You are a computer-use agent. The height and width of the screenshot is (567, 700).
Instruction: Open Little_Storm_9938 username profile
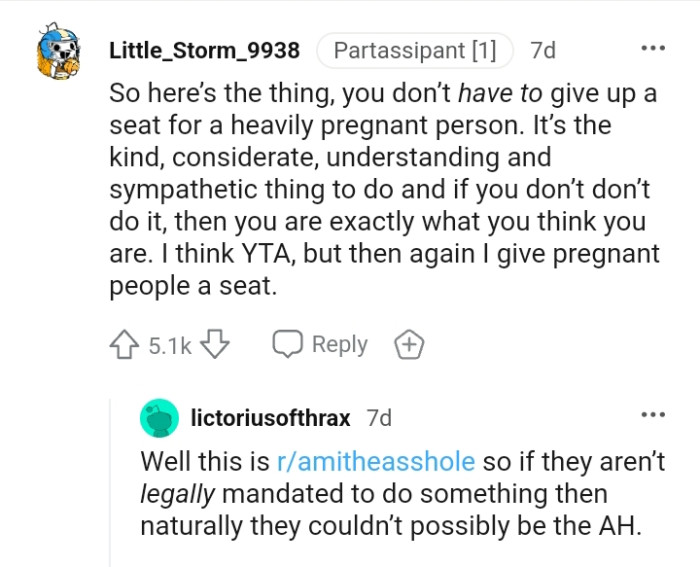[203, 49]
